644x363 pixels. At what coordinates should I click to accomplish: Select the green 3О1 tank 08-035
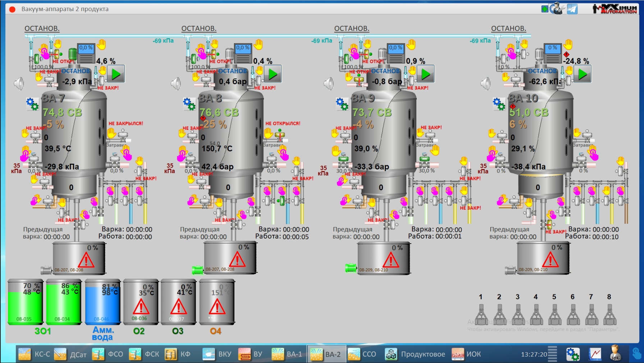26,303
